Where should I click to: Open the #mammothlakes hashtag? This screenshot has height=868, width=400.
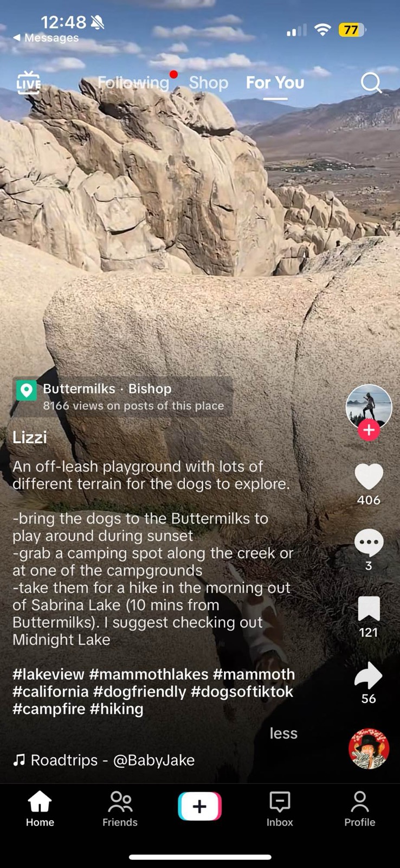149,674
